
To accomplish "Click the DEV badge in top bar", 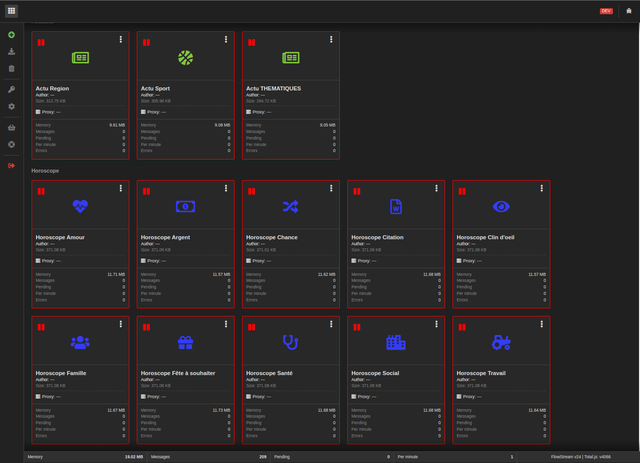I will coord(606,11).
